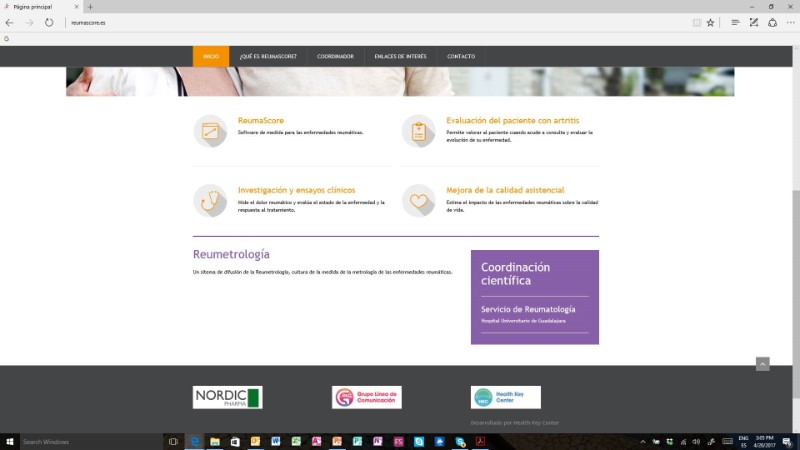Open File Explorer from the taskbar
800x450 pixels.
pyautogui.click(x=215, y=442)
